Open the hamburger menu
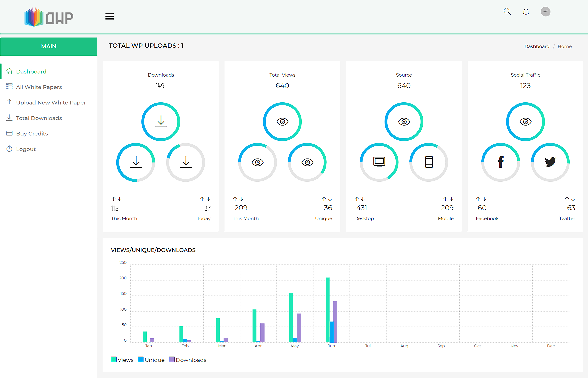 [x=109, y=16]
